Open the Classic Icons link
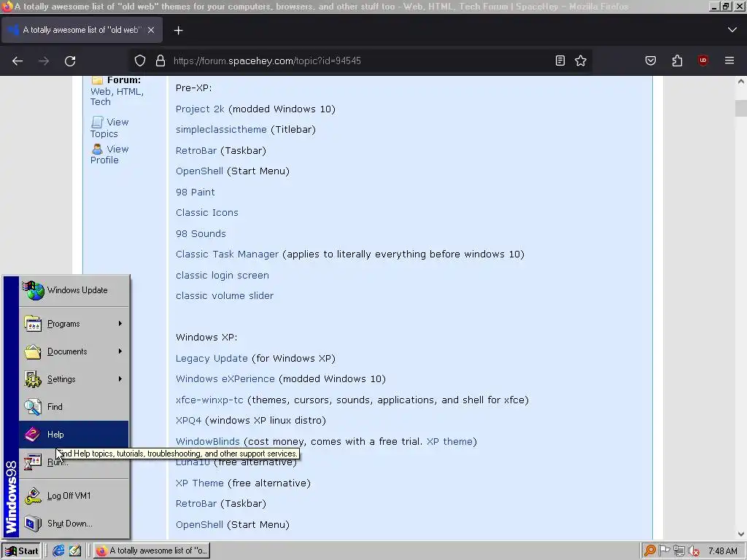Viewport: 747px width, 560px height. click(x=206, y=213)
